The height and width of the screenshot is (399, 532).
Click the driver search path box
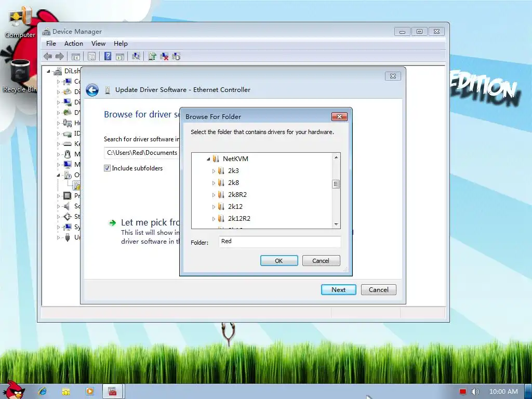tap(142, 153)
